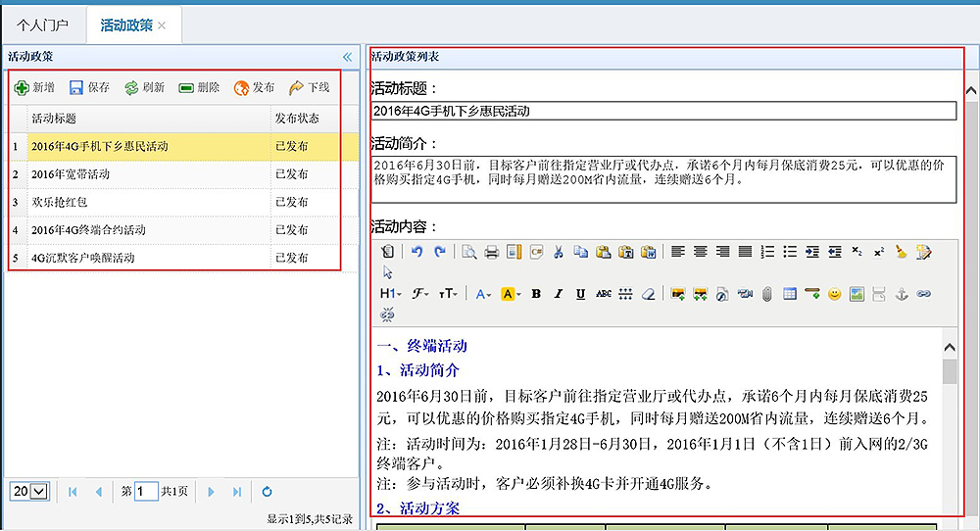Click the page number input field
The image size is (980, 531).
click(146, 491)
